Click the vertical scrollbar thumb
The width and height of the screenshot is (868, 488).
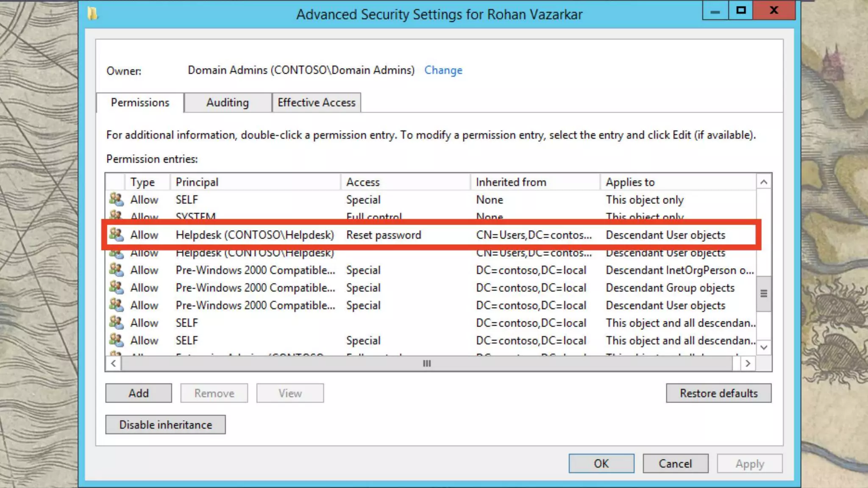click(763, 293)
